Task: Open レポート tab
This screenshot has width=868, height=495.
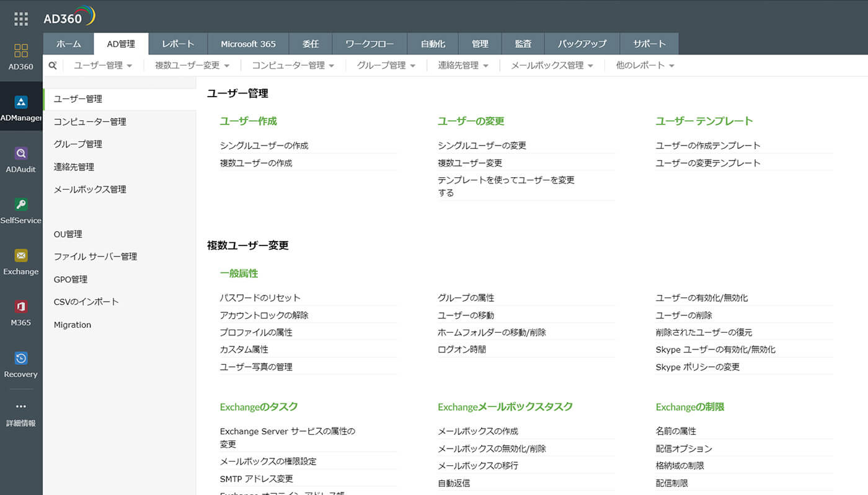Action: pyautogui.click(x=178, y=44)
